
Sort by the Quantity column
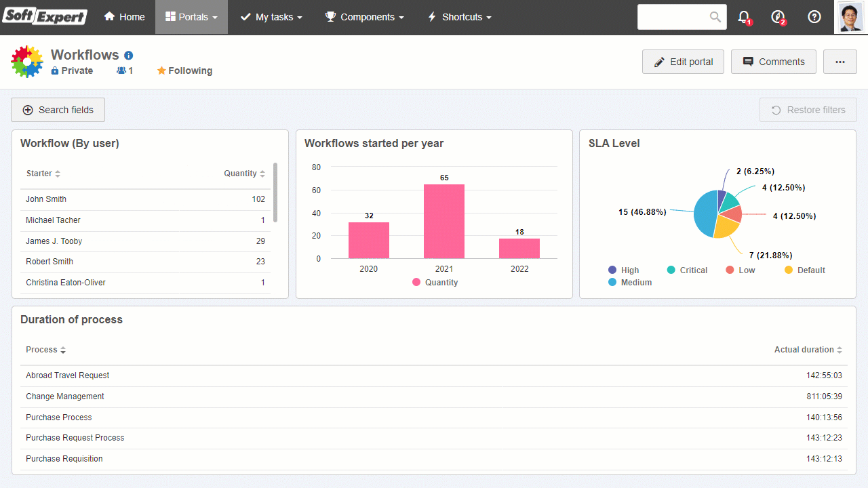(x=245, y=174)
